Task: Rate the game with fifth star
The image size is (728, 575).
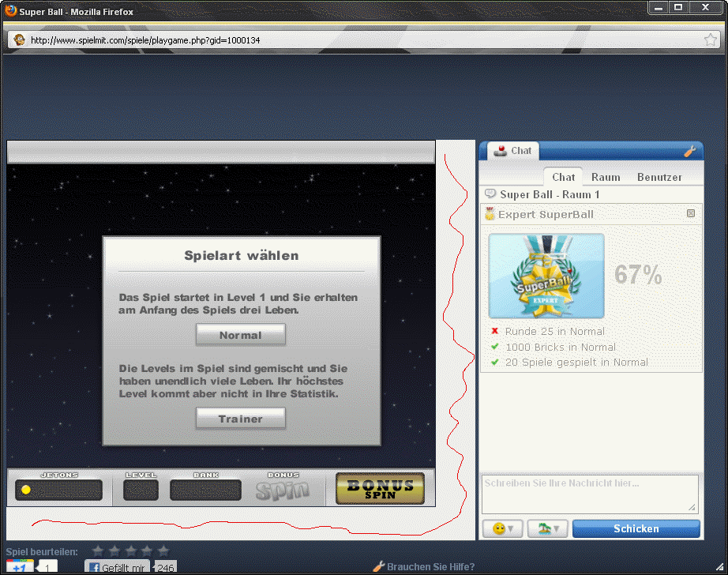Action: coord(163,551)
